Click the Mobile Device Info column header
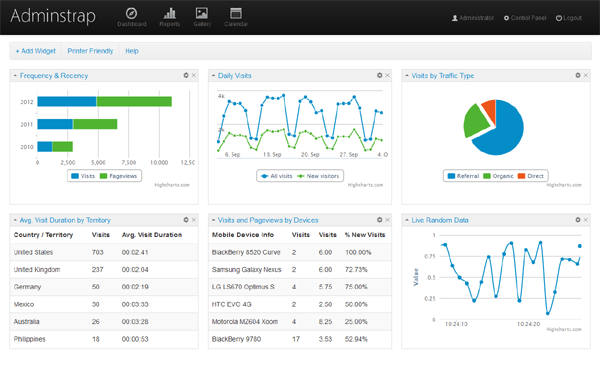Image resolution: width=600 pixels, height=375 pixels. tap(243, 235)
